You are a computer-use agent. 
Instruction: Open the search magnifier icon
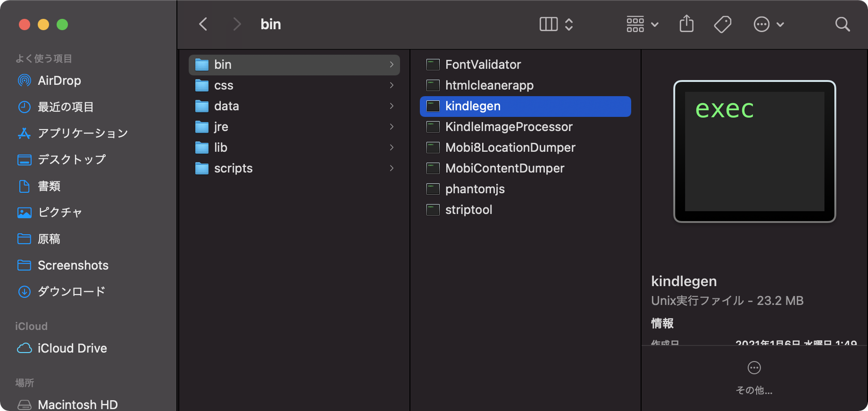tap(842, 24)
